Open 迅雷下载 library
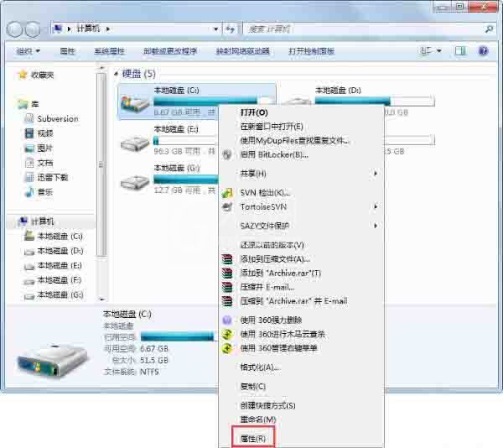 tap(53, 177)
